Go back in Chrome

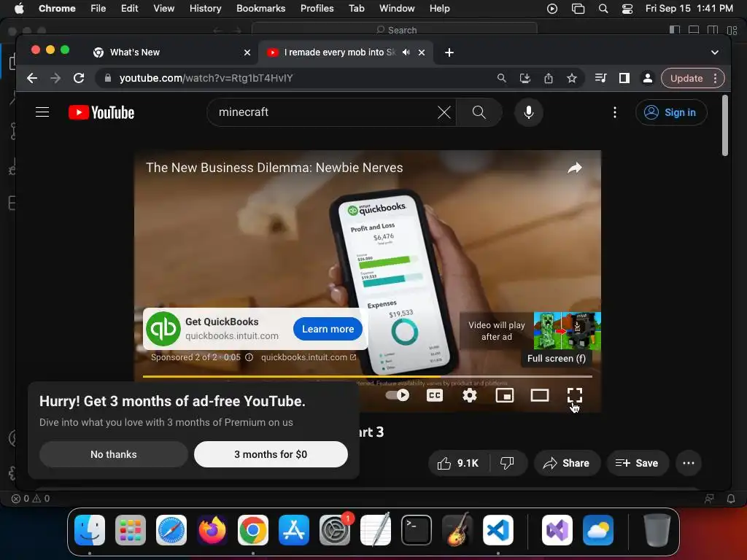(32, 78)
